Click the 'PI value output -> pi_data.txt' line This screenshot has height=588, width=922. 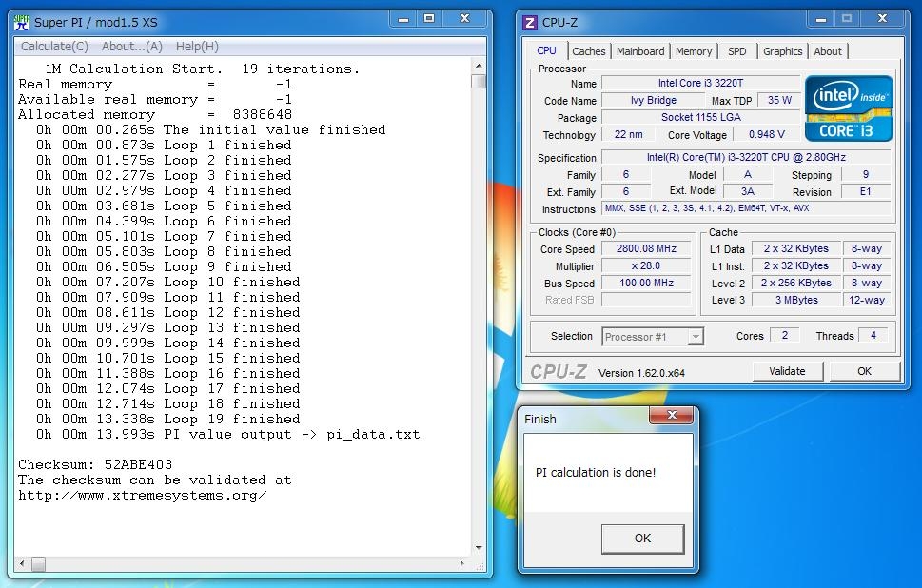[227, 435]
